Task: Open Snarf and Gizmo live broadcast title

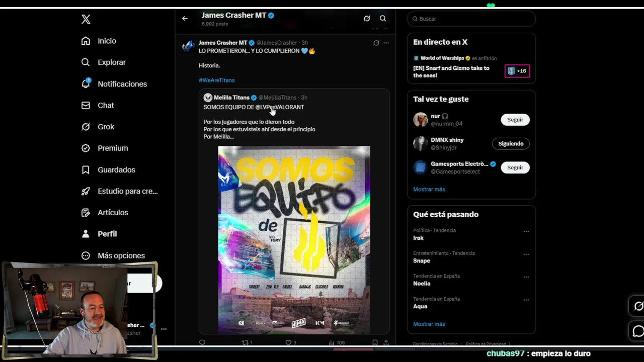Action: coord(451,72)
